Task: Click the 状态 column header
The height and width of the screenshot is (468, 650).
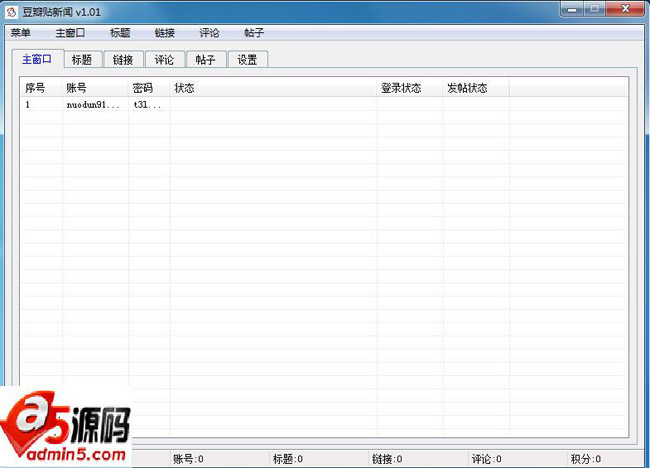Action: (x=273, y=88)
